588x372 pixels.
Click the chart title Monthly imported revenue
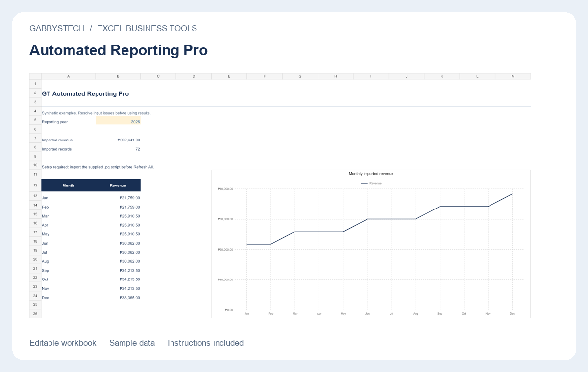[371, 174]
